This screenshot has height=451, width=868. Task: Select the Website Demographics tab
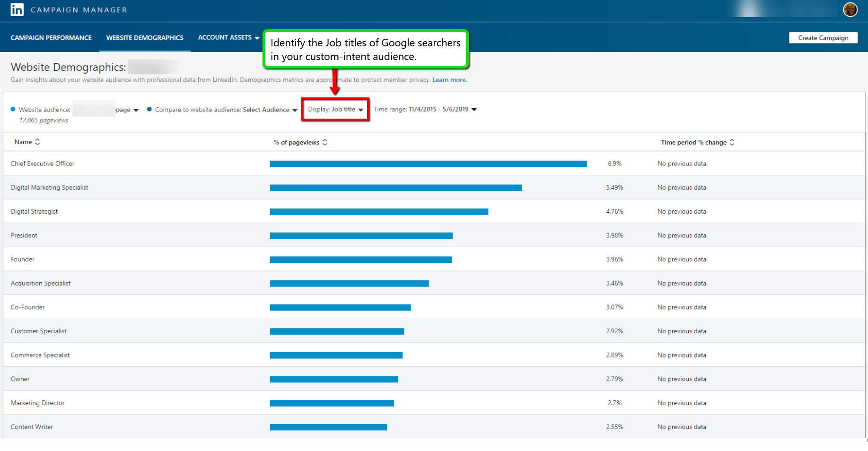coord(145,37)
